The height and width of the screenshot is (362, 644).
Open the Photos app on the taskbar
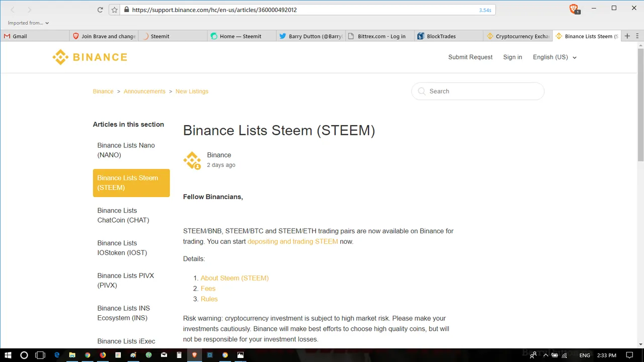coord(240,355)
